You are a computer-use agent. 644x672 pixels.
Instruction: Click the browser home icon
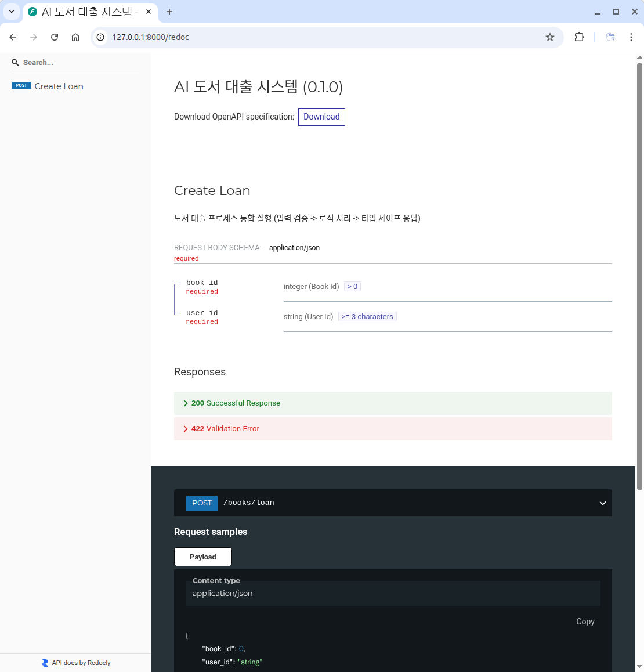click(75, 37)
